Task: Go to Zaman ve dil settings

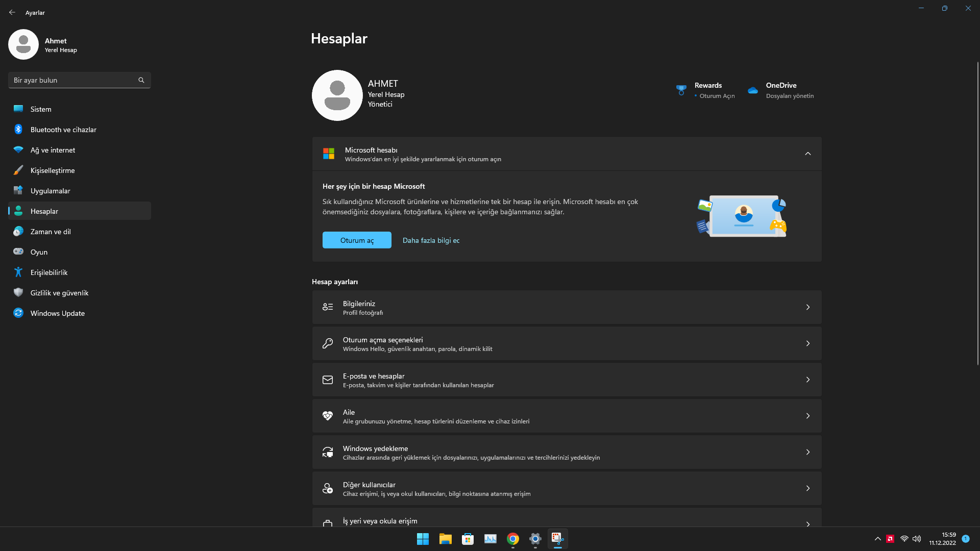Action: (51, 232)
